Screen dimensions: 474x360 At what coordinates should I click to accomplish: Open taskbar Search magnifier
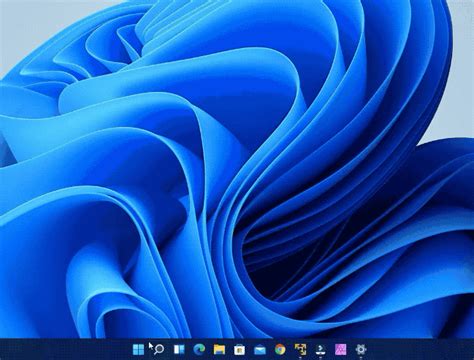(159, 349)
